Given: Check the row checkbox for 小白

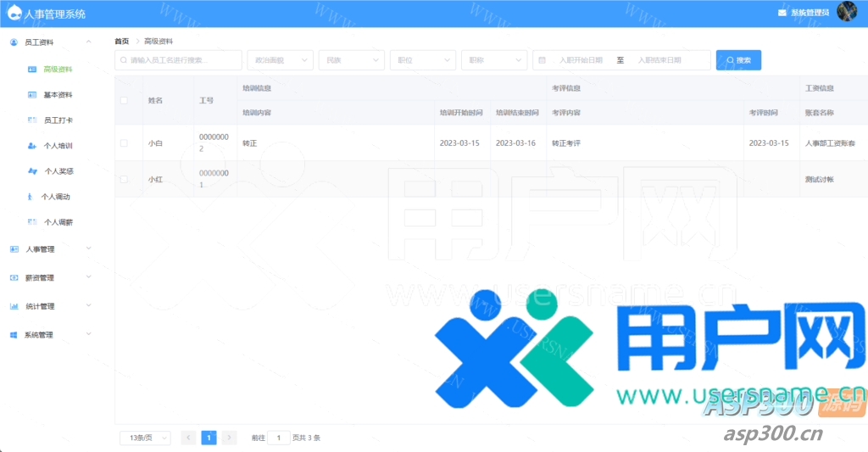Looking at the screenshot, I should click(124, 143).
